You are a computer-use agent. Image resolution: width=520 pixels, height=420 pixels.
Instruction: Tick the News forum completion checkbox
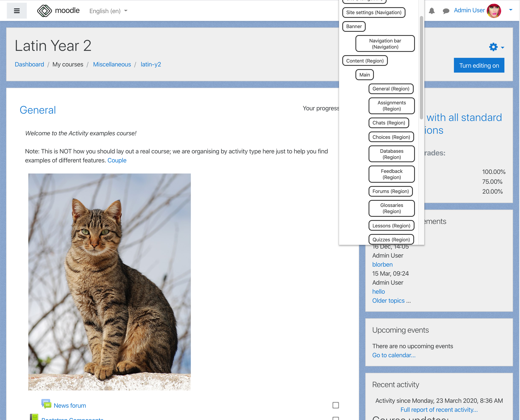click(x=336, y=405)
